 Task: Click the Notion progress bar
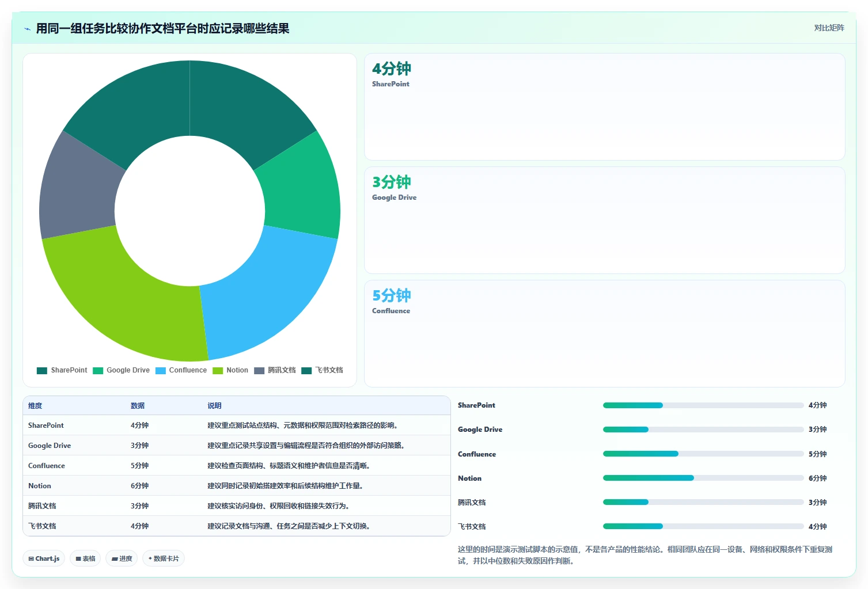click(x=703, y=478)
